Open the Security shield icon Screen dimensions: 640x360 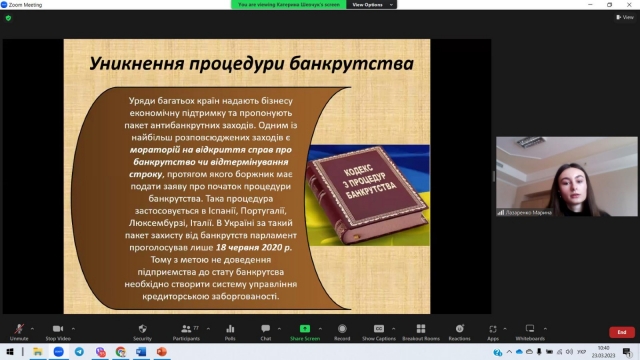pyautogui.click(x=142, y=329)
